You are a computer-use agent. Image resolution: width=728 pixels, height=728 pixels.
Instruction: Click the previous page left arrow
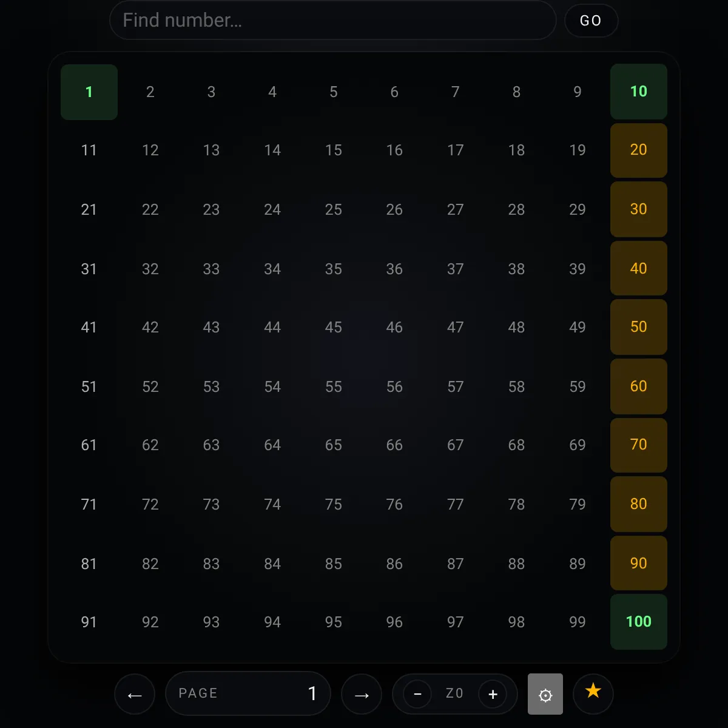pos(134,694)
